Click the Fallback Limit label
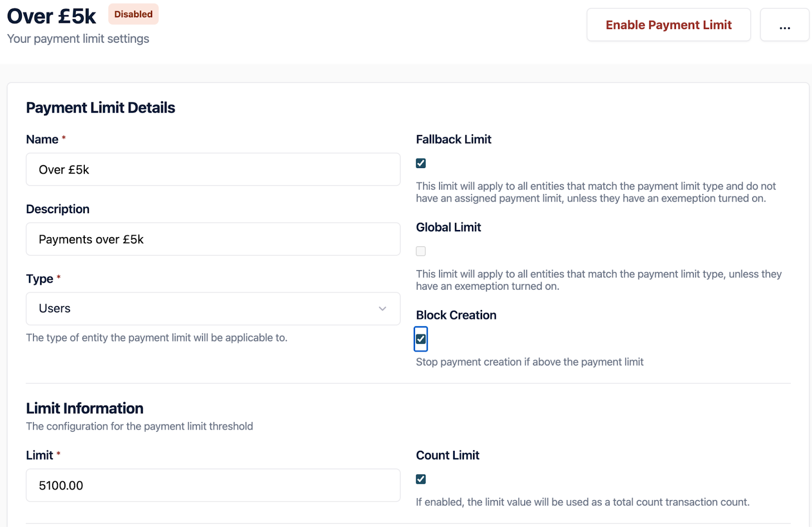The width and height of the screenshot is (812, 527). [453, 140]
